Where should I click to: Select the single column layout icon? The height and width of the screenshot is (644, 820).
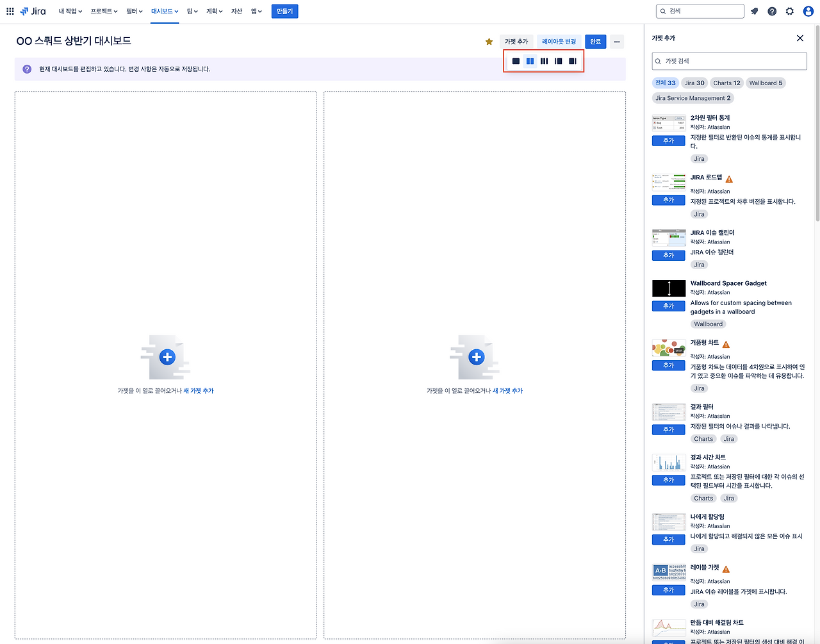tap(516, 61)
